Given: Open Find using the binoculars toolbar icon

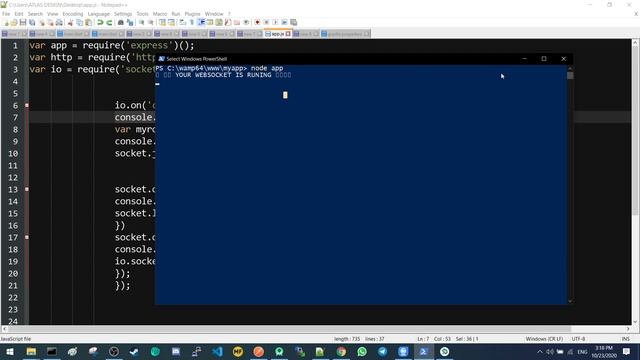Looking at the screenshot, I should 120,22.
